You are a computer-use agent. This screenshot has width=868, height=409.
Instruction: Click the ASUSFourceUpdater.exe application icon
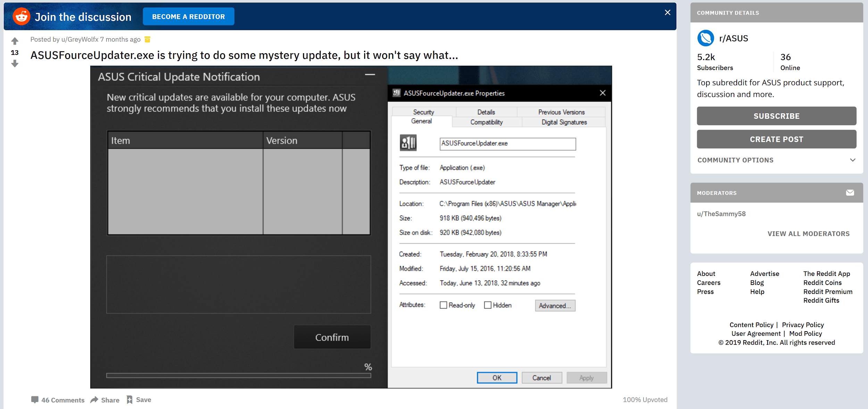click(408, 143)
